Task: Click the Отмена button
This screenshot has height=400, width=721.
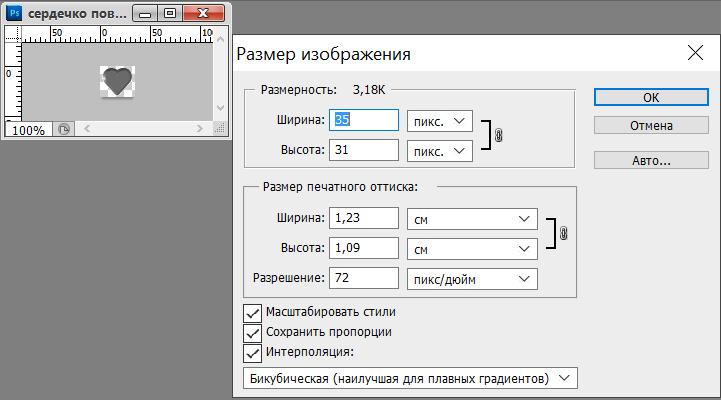Action: (x=651, y=126)
